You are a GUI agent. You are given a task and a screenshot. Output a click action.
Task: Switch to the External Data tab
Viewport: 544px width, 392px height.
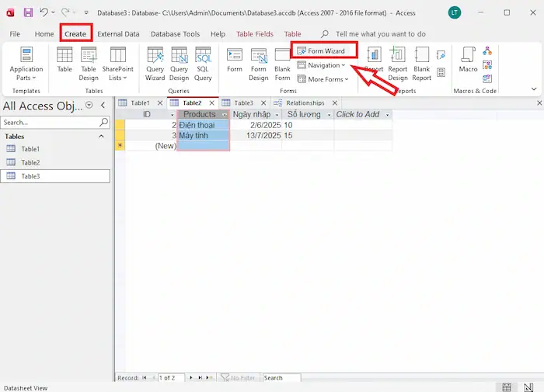coord(118,34)
